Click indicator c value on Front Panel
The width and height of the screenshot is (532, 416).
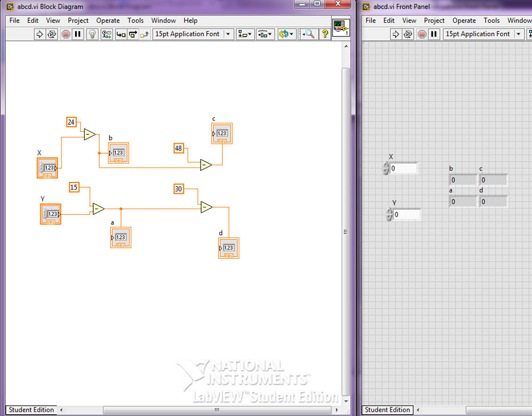[493, 180]
